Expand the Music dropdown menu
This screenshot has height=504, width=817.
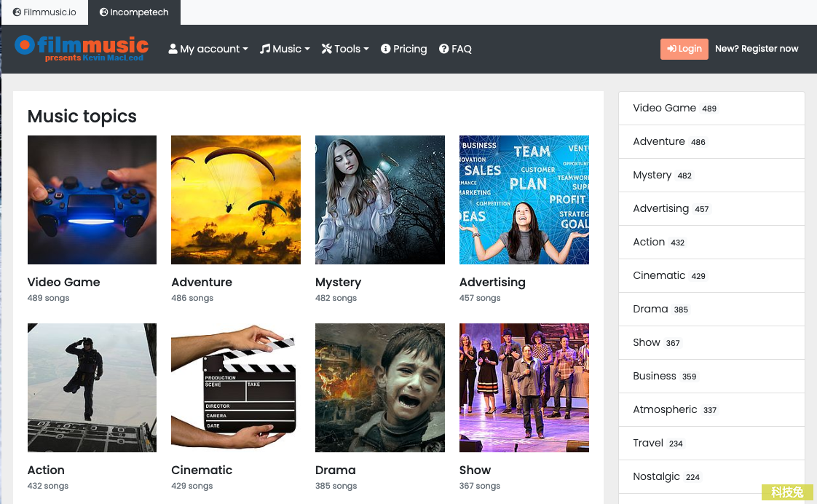[285, 49]
